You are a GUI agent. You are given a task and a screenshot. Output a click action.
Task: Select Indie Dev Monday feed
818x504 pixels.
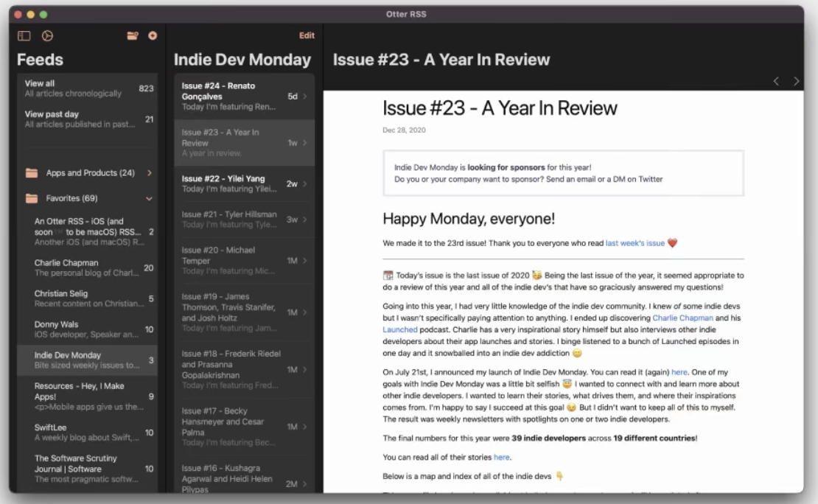(88, 360)
